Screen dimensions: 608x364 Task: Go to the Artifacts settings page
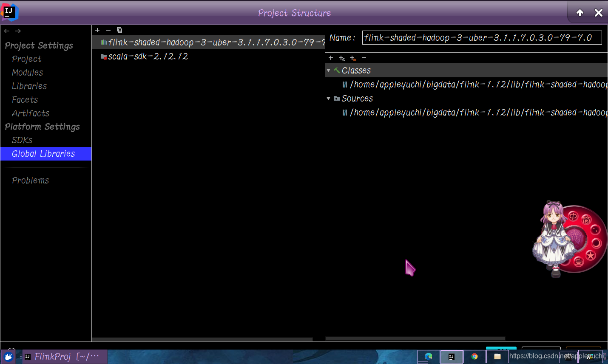[x=31, y=113]
